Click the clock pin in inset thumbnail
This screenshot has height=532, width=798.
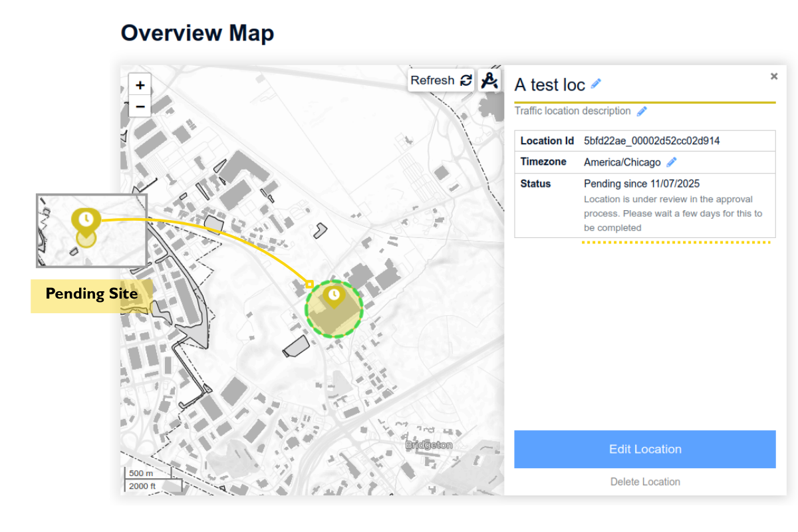[x=85, y=219]
